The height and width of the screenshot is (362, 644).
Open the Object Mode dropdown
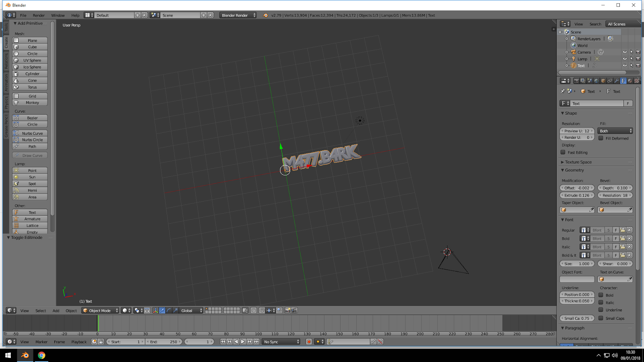(x=99, y=310)
